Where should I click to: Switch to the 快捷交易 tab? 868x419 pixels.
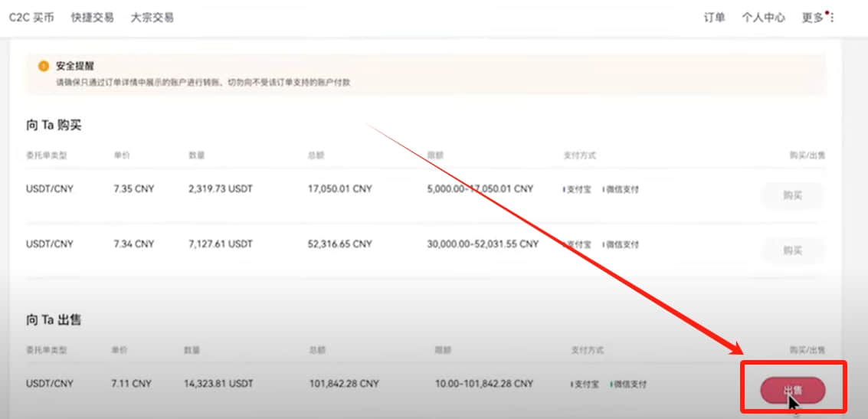click(93, 18)
